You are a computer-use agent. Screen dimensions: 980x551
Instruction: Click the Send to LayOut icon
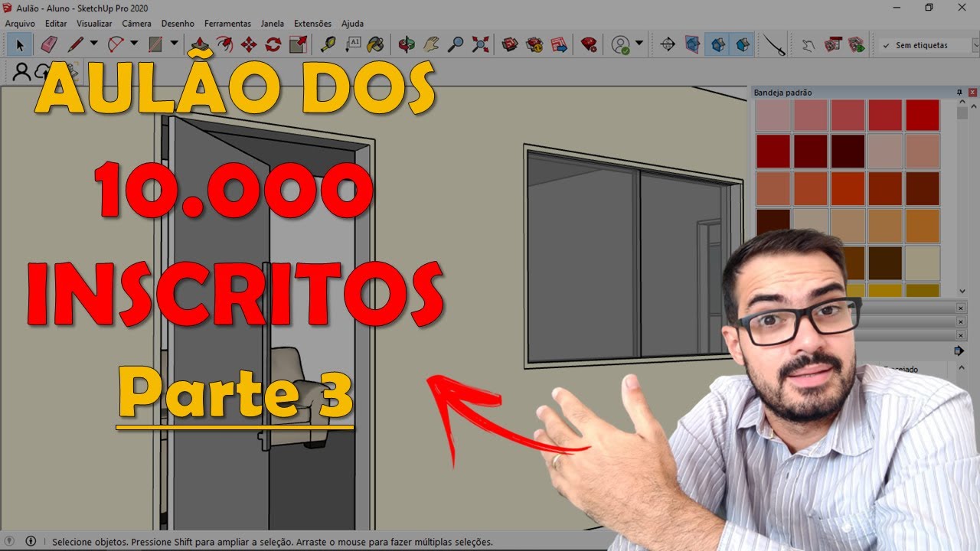point(559,44)
